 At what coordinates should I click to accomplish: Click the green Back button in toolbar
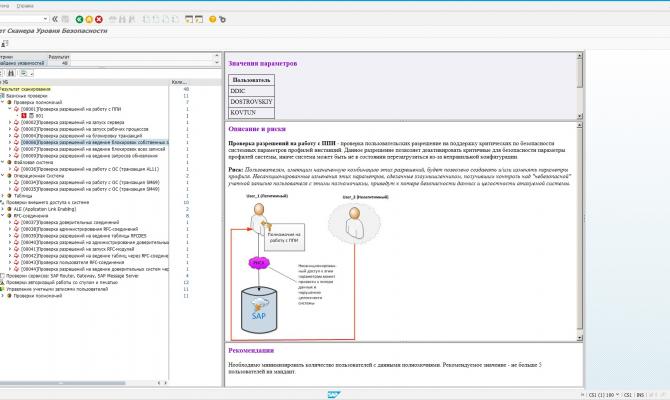[79, 19]
